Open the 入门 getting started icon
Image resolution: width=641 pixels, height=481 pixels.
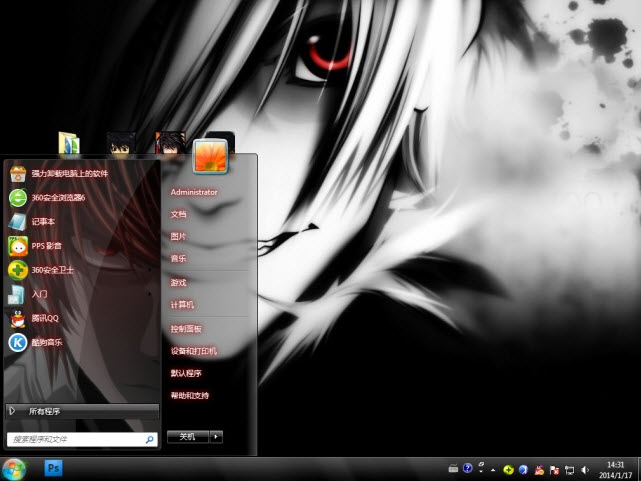[x=17, y=295]
